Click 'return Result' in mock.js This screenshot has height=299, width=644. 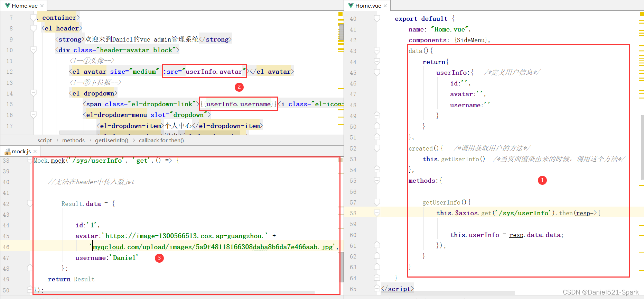tap(71, 279)
